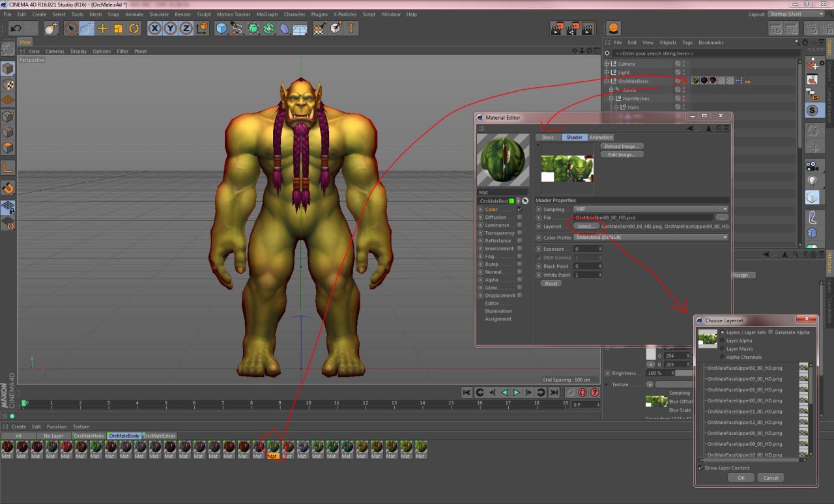Open the MoGraph menu
Image resolution: width=834 pixels, height=504 pixels.
(x=266, y=14)
